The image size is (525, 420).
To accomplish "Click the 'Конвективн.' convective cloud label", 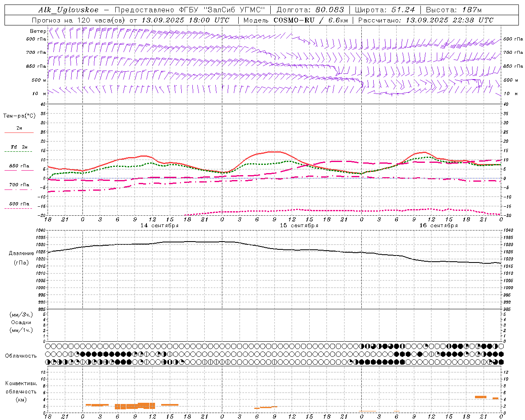I will (x=21, y=383).
